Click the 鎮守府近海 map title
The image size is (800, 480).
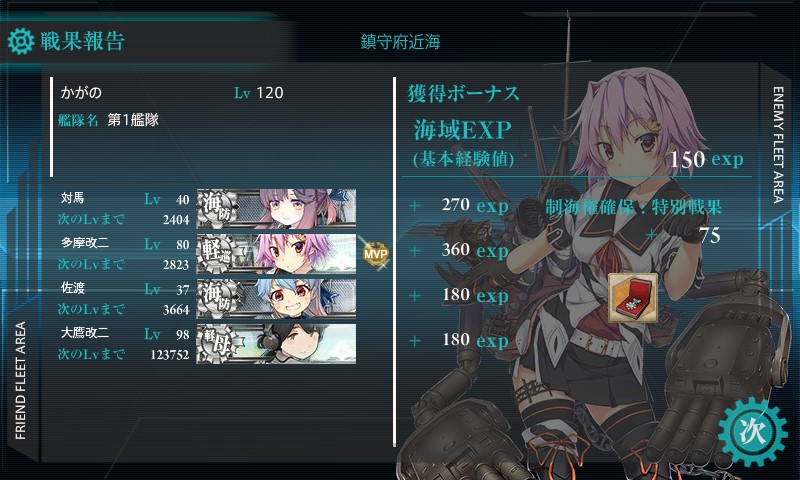(401, 42)
